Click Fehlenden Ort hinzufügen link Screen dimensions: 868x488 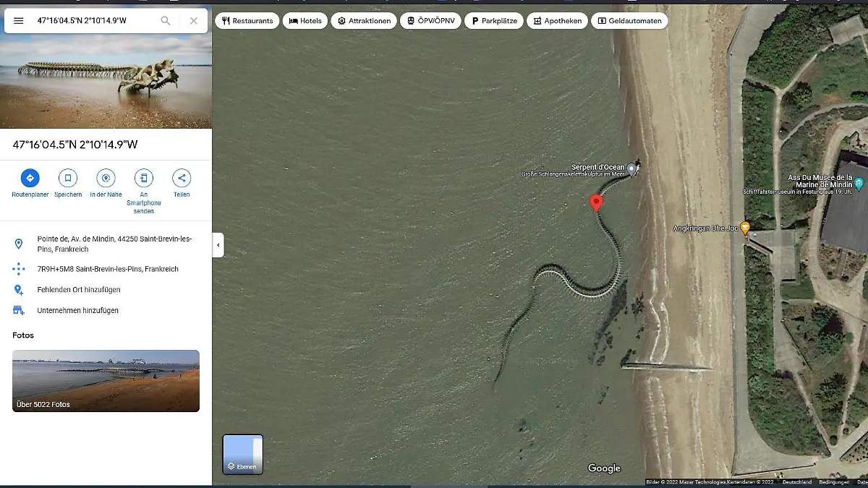78,290
